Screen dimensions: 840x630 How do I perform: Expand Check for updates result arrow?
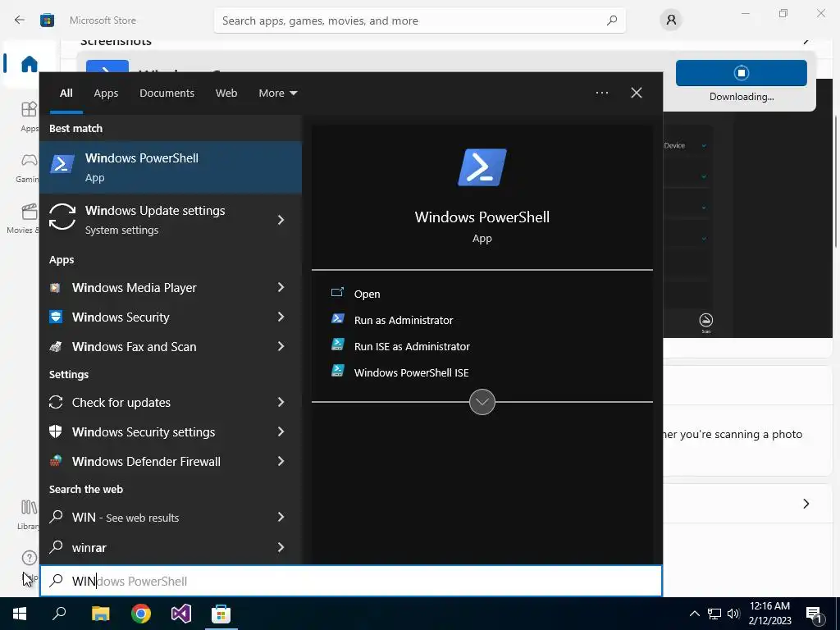[281, 402]
